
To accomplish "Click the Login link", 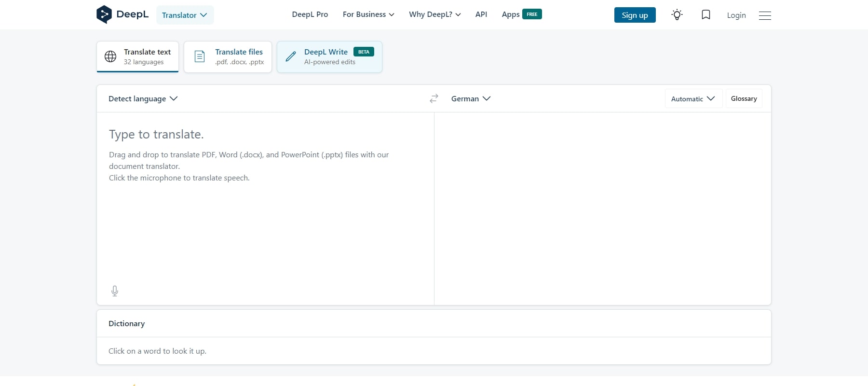I will (x=736, y=15).
